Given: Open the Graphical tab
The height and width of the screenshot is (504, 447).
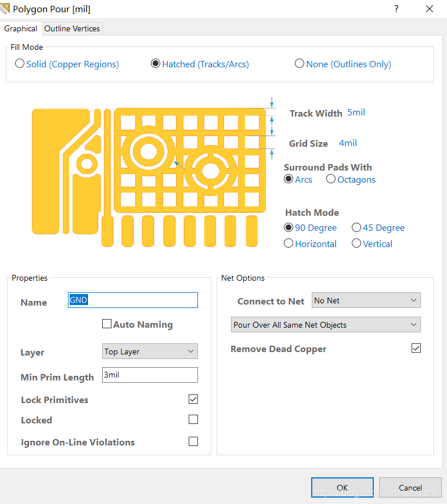Looking at the screenshot, I should click(21, 28).
